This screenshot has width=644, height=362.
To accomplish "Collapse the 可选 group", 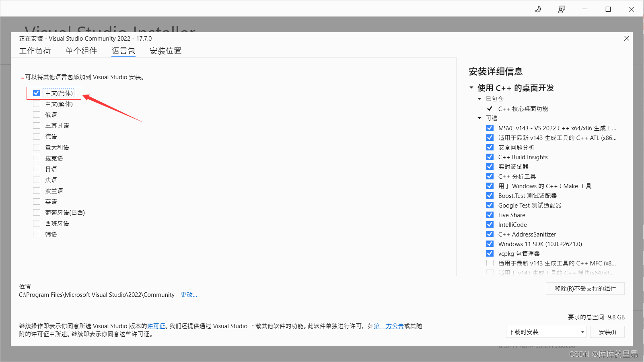I will point(479,118).
